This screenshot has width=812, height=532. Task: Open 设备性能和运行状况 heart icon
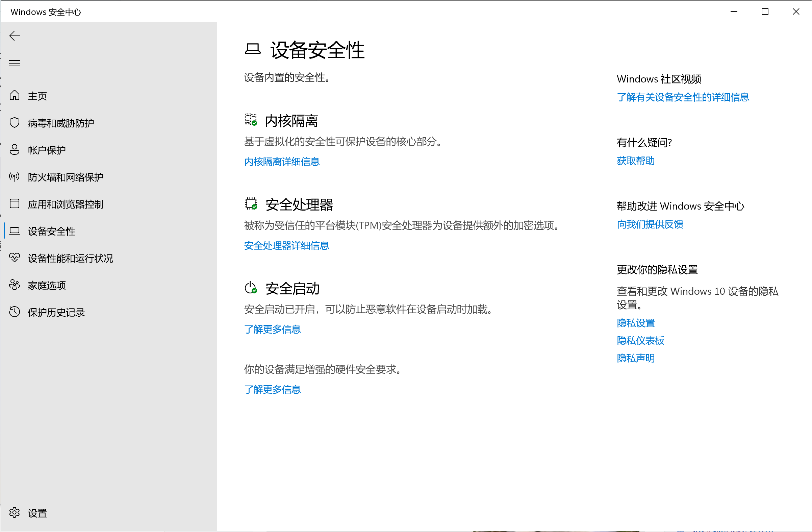(x=14, y=258)
